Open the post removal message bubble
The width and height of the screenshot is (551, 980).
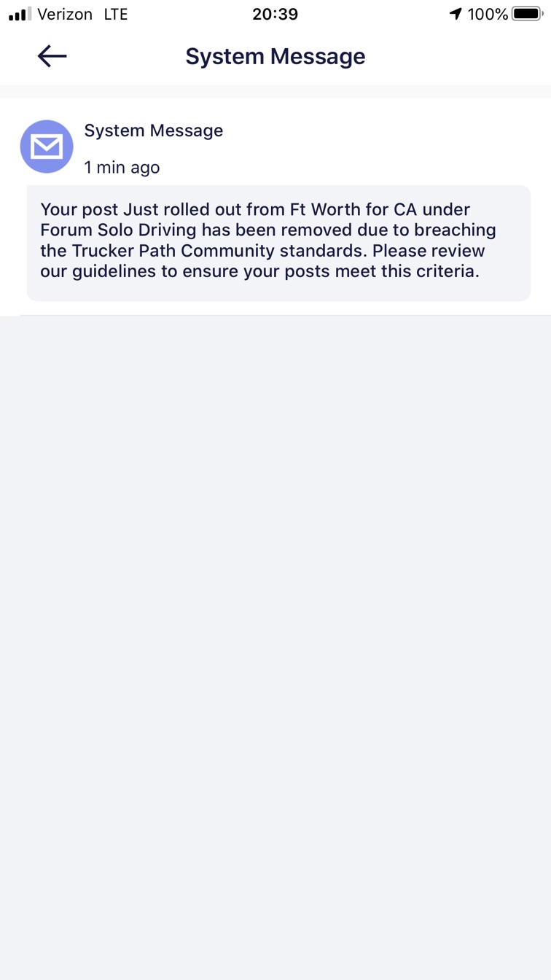tap(278, 243)
